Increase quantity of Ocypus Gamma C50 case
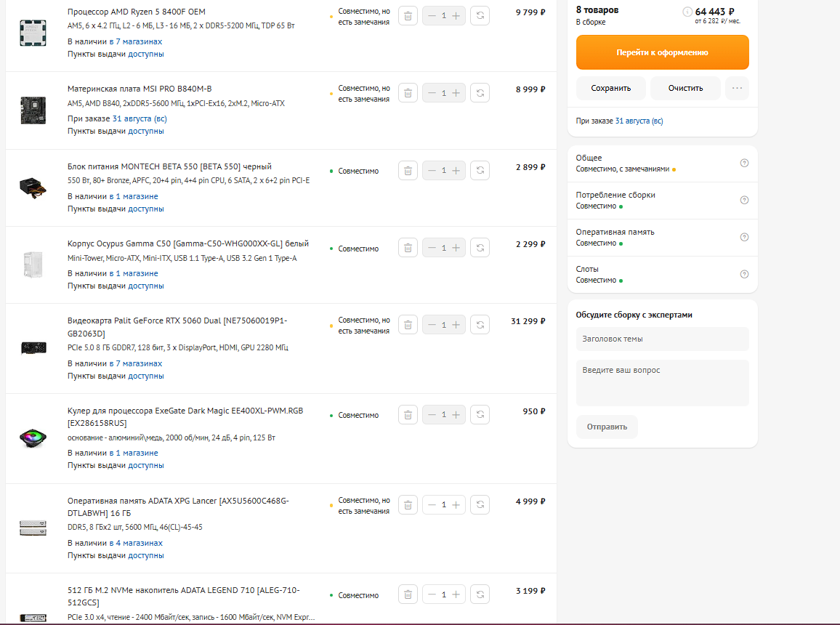Viewport: 840px width, 625px height. point(456,247)
